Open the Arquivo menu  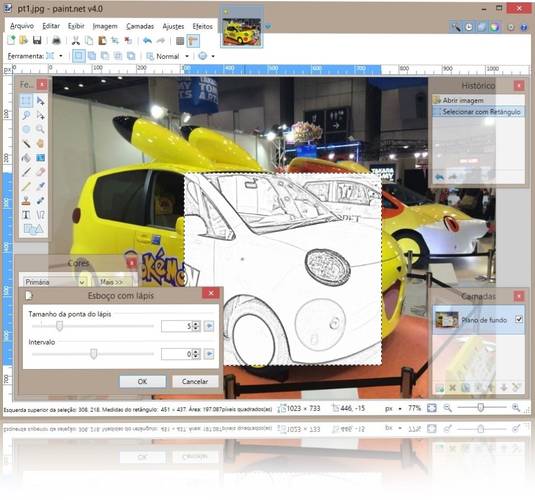[x=22, y=26]
